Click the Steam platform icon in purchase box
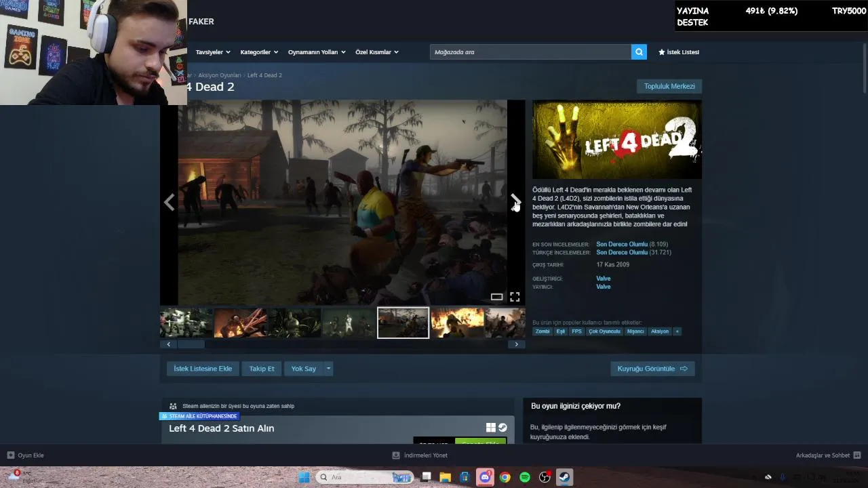The width and height of the screenshot is (868, 488). 502,428
